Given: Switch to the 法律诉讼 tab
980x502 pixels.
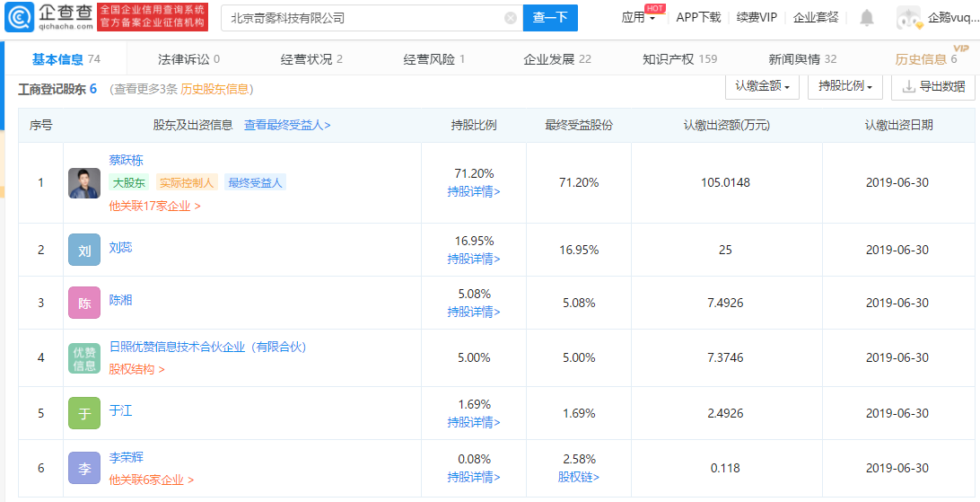Looking at the screenshot, I should point(188,59).
